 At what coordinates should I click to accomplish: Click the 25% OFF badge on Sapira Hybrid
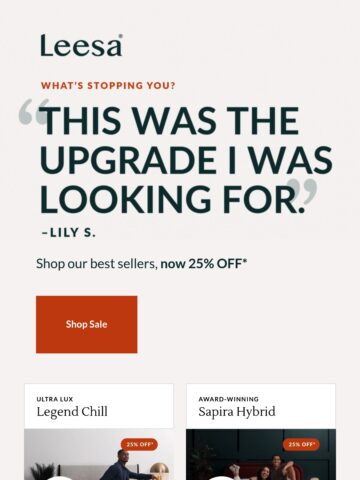301,444
